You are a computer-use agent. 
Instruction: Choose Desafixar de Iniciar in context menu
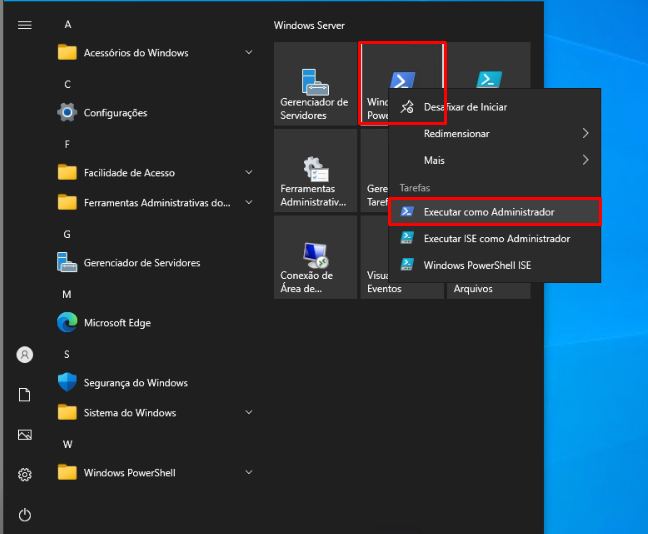[465, 107]
